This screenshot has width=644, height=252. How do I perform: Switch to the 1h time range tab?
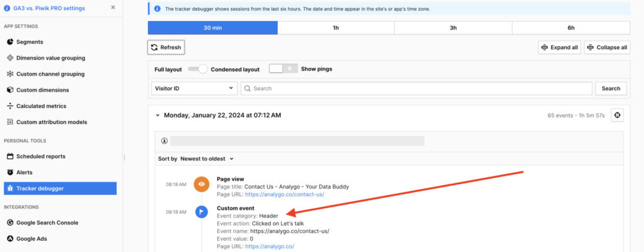pyautogui.click(x=336, y=28)
